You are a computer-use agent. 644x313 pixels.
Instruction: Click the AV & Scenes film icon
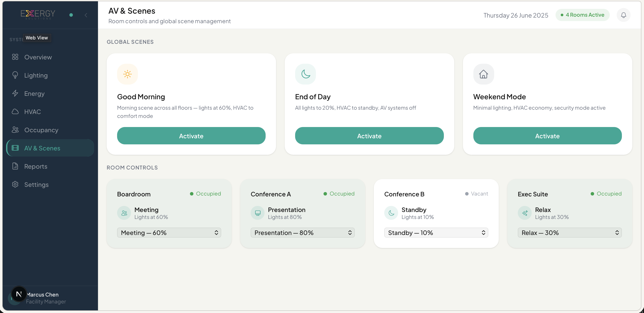[x=15, y=148]
